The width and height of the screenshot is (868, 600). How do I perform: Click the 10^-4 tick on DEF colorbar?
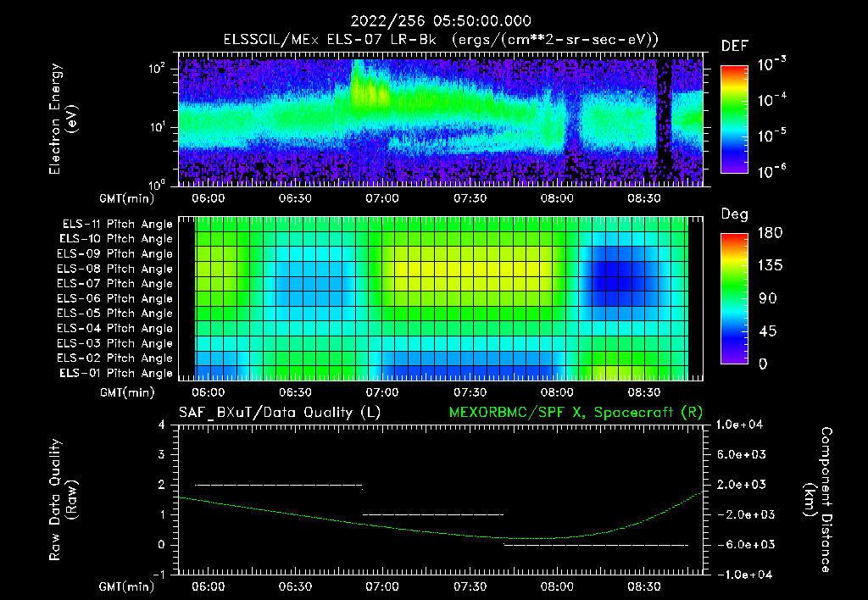pyautogui.click(x=771, y=100)
